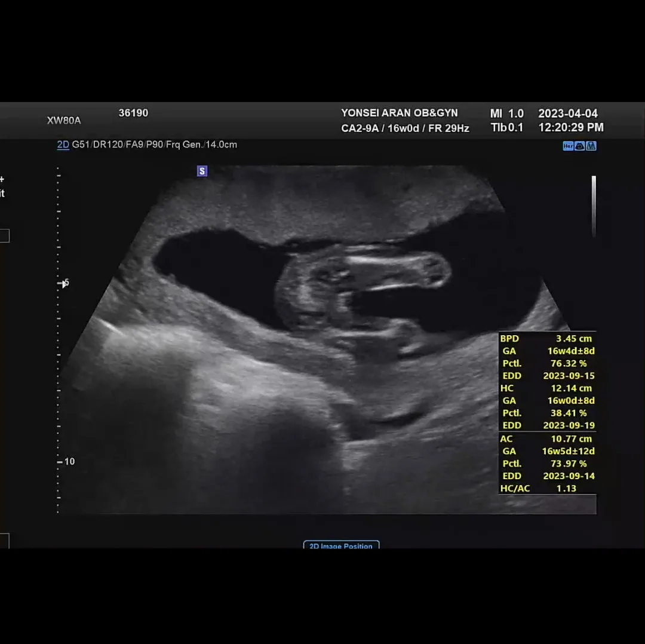
Task: Click the middle ultrasound sector indicator icon
Action: click(x=579, y=146)
